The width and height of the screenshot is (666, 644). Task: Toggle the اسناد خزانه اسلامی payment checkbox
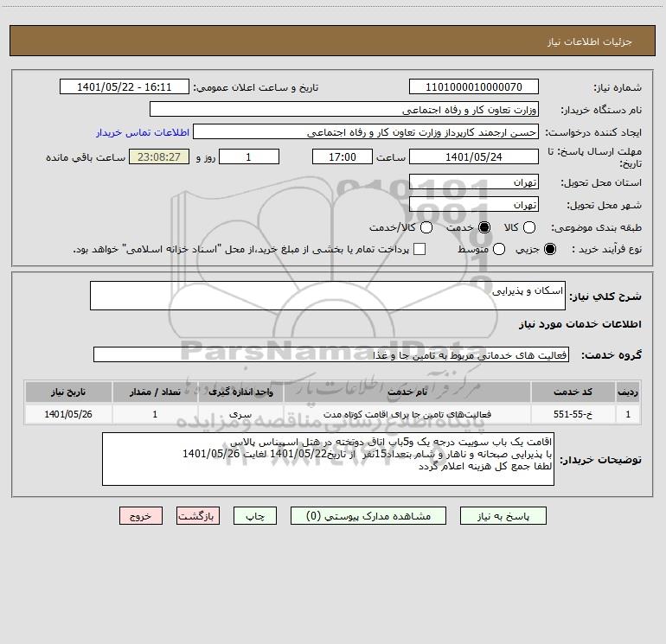click(419, 249)
